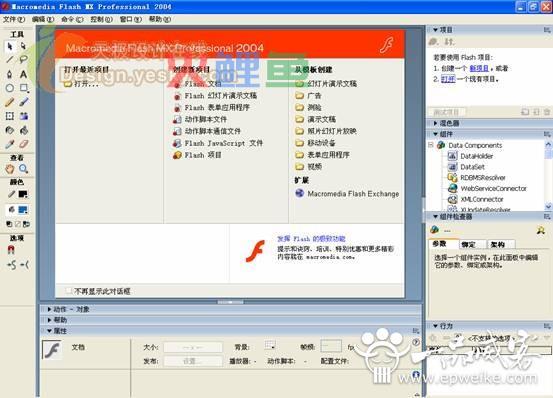This screenshot has width=553, height=398.
Task: Select the Text tool
Action: (x=23, y=74)
